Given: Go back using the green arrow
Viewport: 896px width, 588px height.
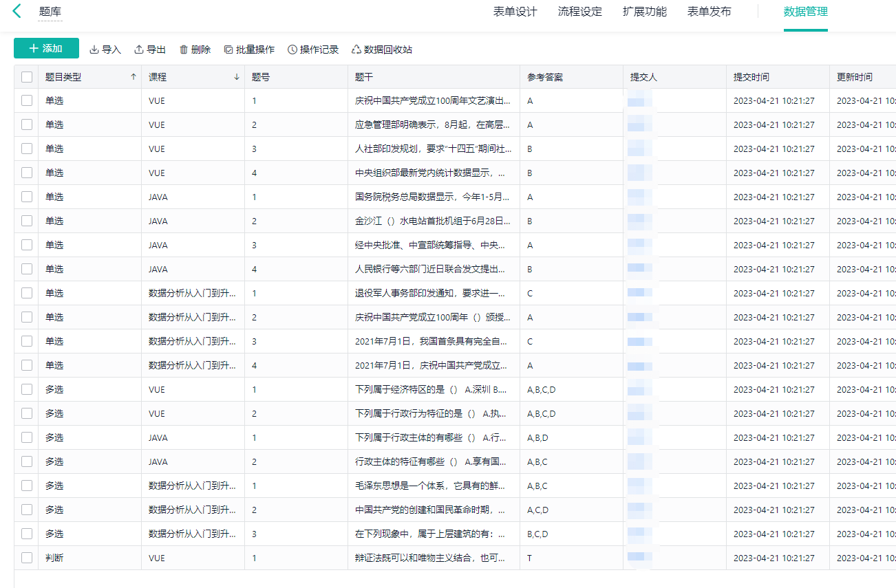Looking at the screenshot, I should pos(17,12).
